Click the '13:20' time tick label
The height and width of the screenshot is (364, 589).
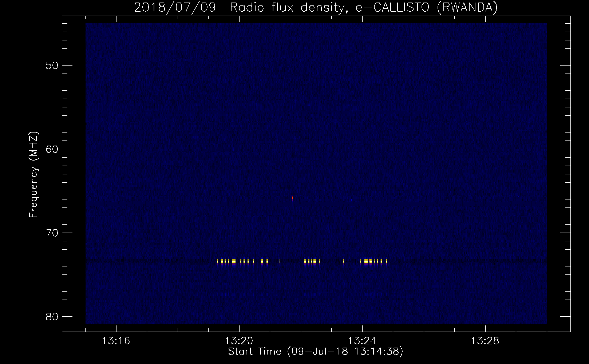pos(239,341)
